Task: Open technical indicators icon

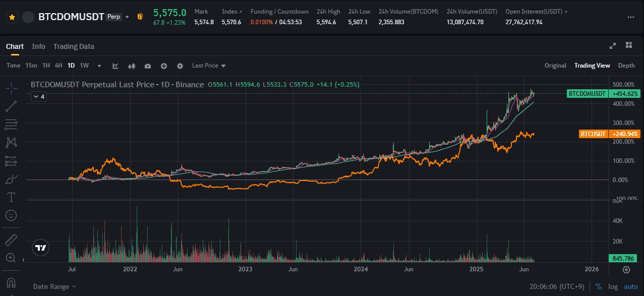Action: click(115, 66)
